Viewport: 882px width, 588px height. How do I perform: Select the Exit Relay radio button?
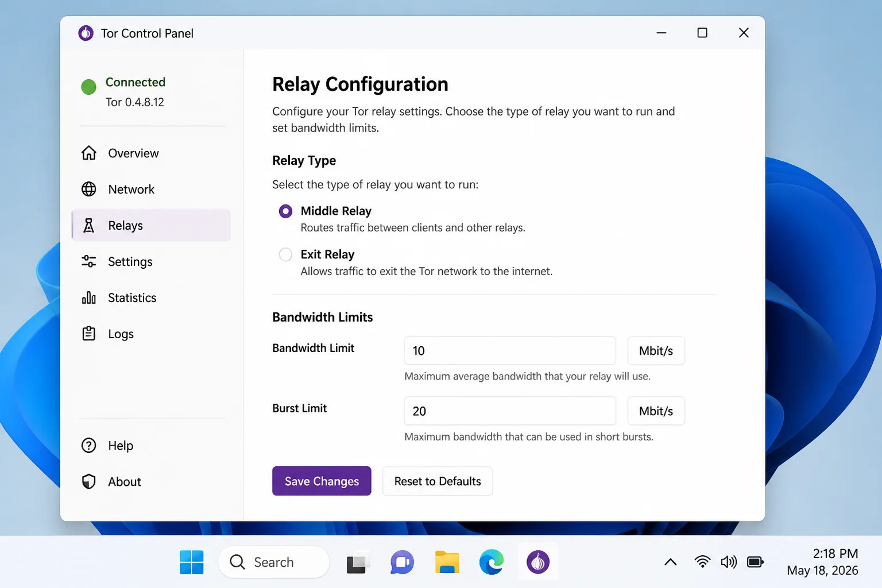pos(285,254)
